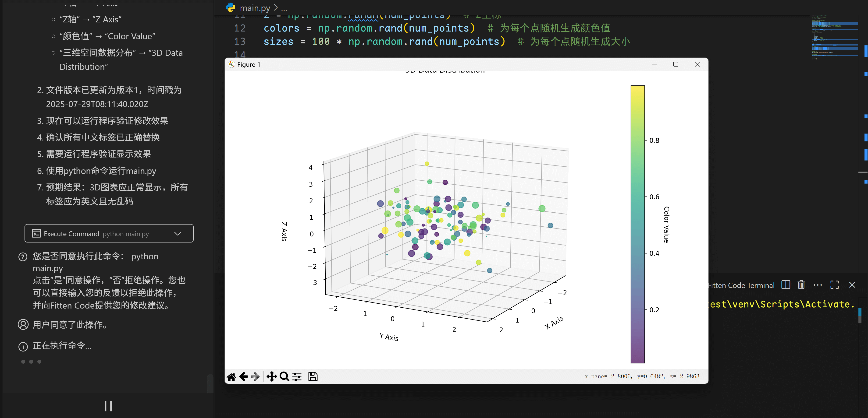This screenshot has width=868, height=418.
Task: Click the Forward arrow in figure toolbar
Action: click(255, 377)
